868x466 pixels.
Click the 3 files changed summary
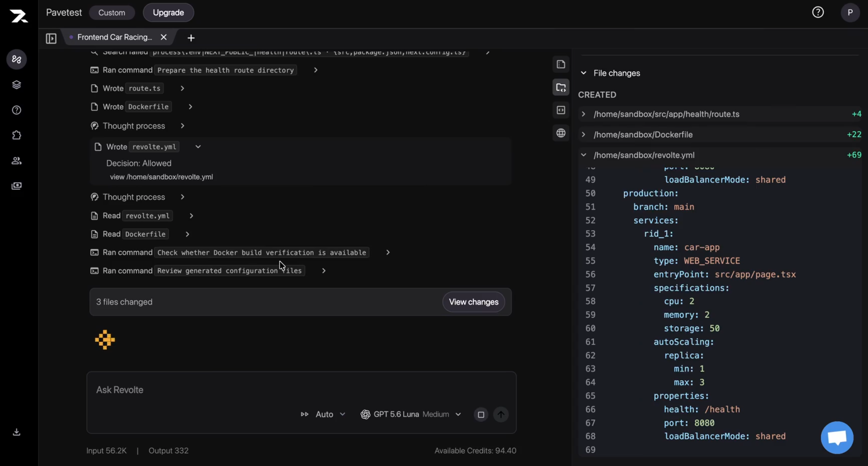pyautogui.click(x=124, y=302)
